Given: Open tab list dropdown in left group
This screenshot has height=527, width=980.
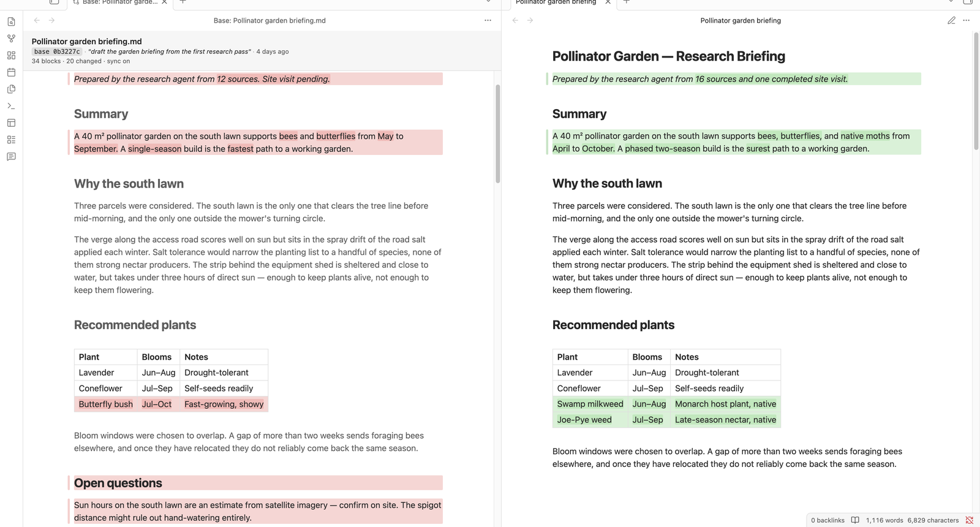Looking at the screenshot, I should click(x=488, y=2).
